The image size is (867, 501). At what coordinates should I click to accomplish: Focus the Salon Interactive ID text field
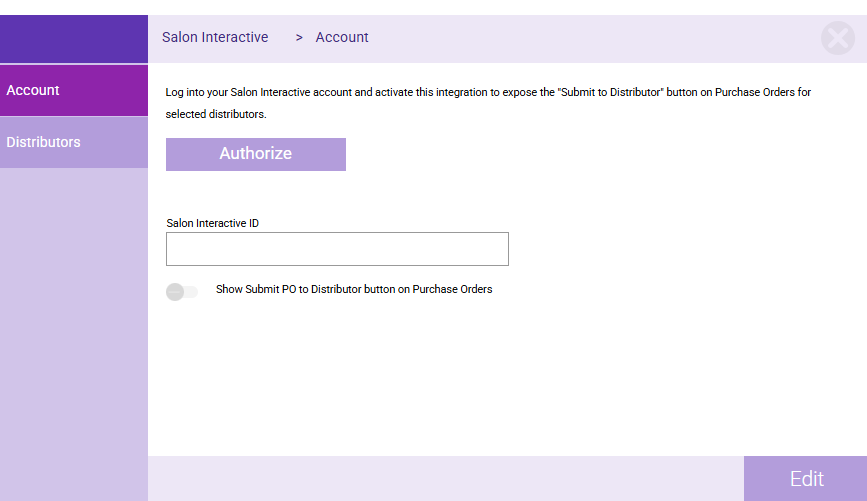click(337, 249)
